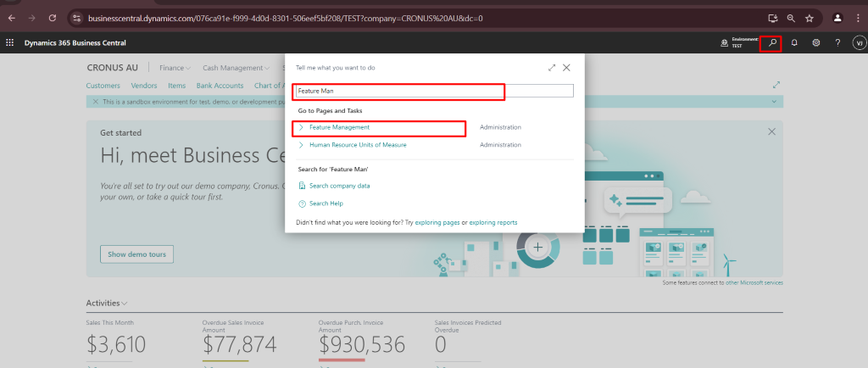The image size is (868, 368).
Task: Click Show demo tours button
Action: 136,254
